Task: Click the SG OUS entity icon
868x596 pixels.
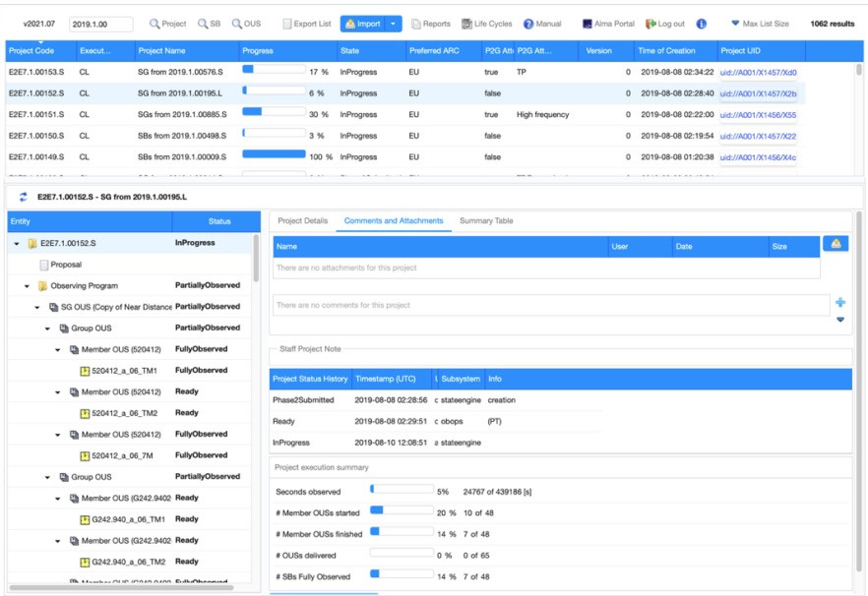Action: tap(54, 307)
